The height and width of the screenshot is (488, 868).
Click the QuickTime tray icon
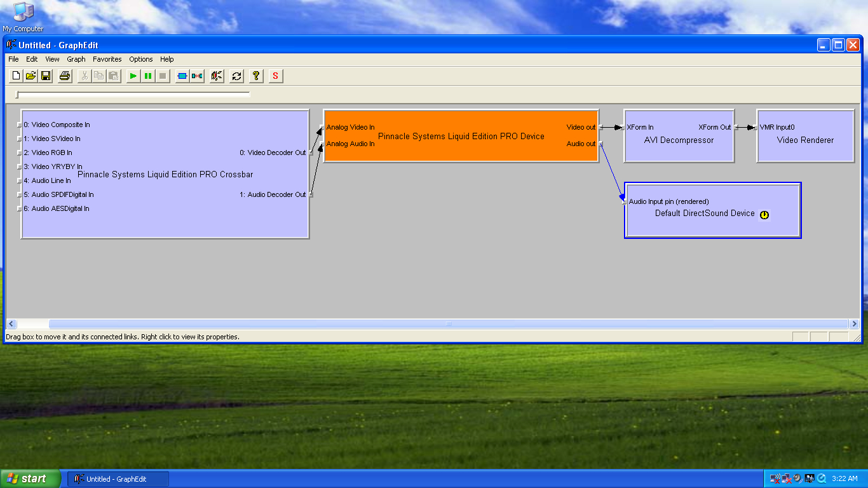[821, 478]
